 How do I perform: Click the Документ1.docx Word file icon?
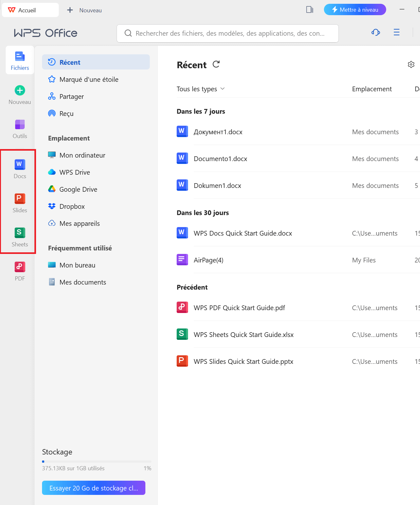click(182, 132)
